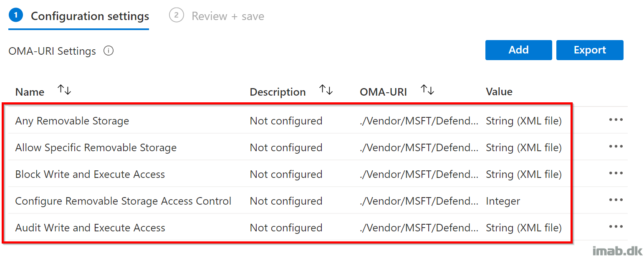
Task: Select the Audit Write and Execute Access row
Action: tap(318, 227)
